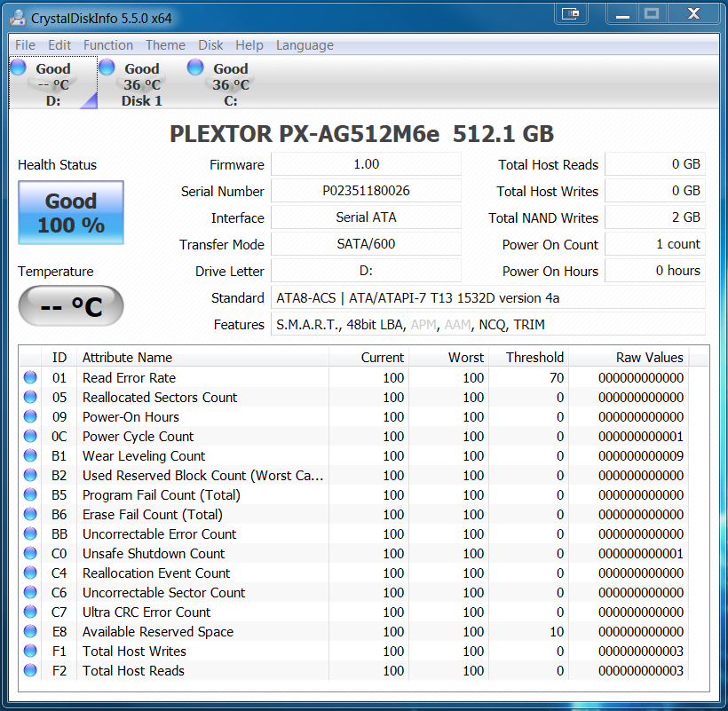The image size is (728, 711).
Task: Select the D: disk status orb
Action: (x=18, y=67)
